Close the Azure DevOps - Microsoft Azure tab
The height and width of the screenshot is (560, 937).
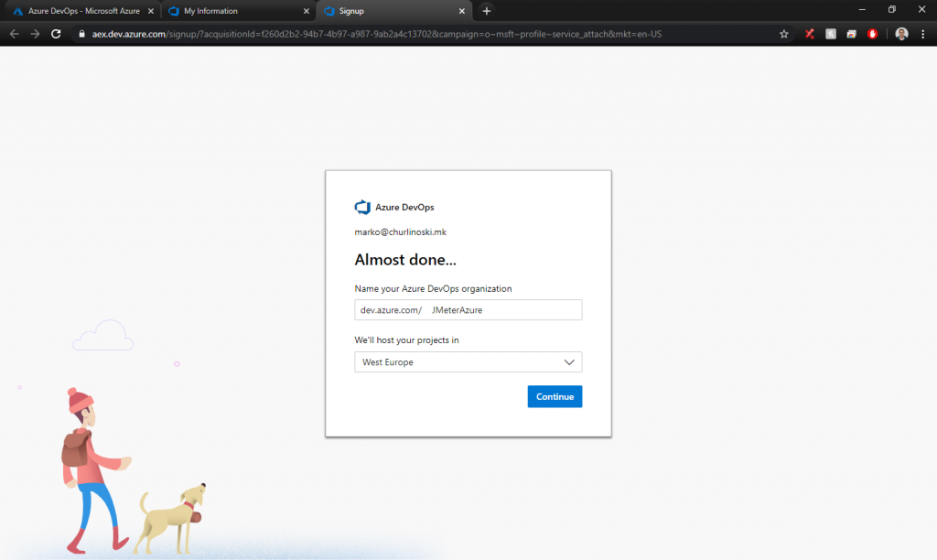tap(151, 11)
